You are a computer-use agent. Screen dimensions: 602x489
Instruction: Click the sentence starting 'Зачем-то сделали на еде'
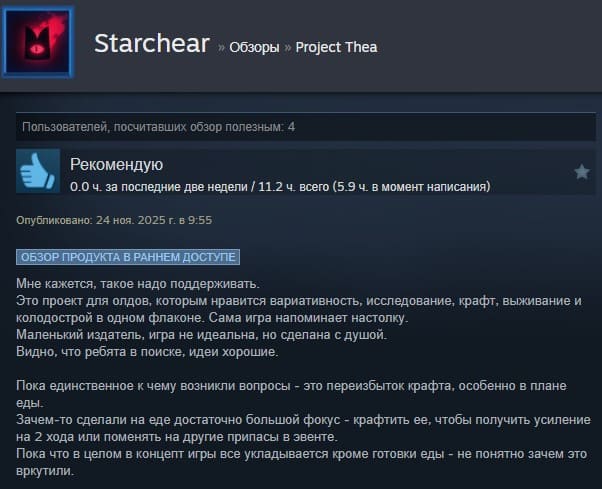pos(303,428)
